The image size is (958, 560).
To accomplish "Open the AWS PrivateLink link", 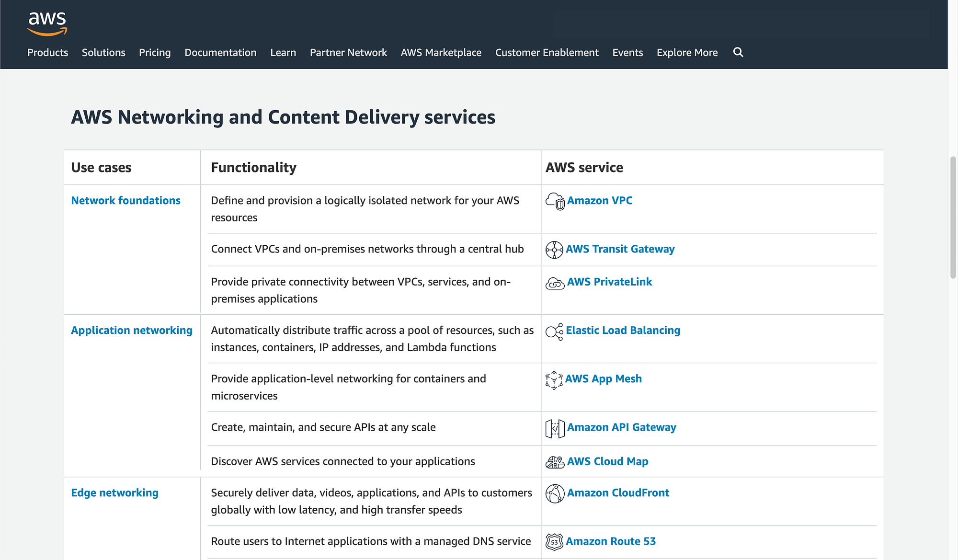I will click(x=610, y=282).
